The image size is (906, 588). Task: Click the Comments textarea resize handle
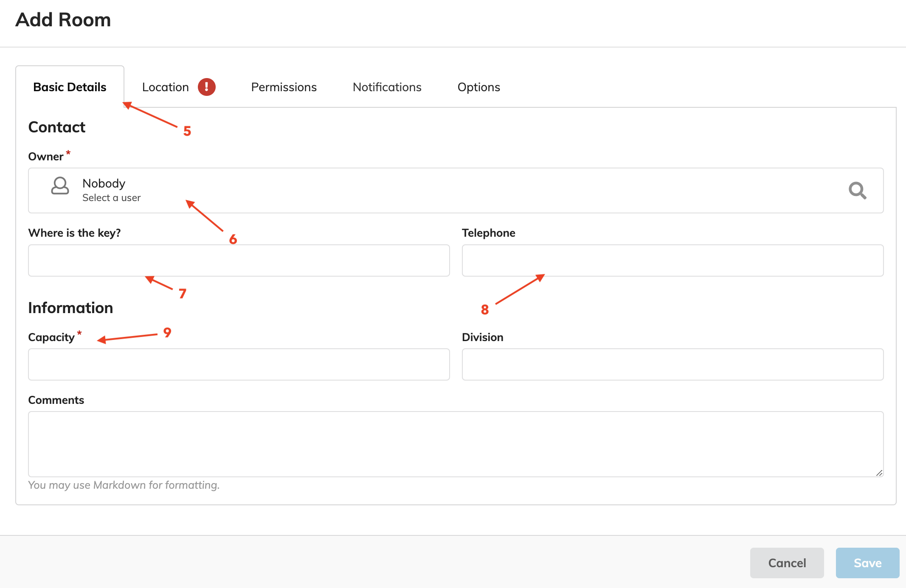coord(879,473)
